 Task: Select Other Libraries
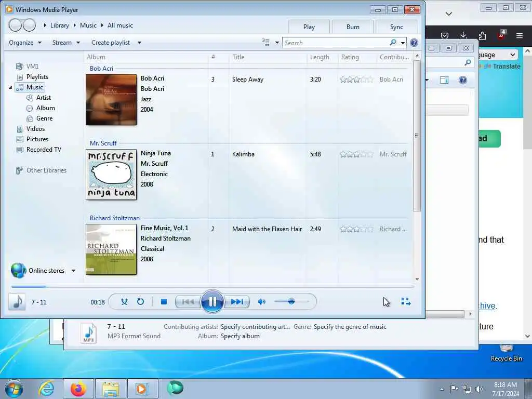[x=42, y=170]
